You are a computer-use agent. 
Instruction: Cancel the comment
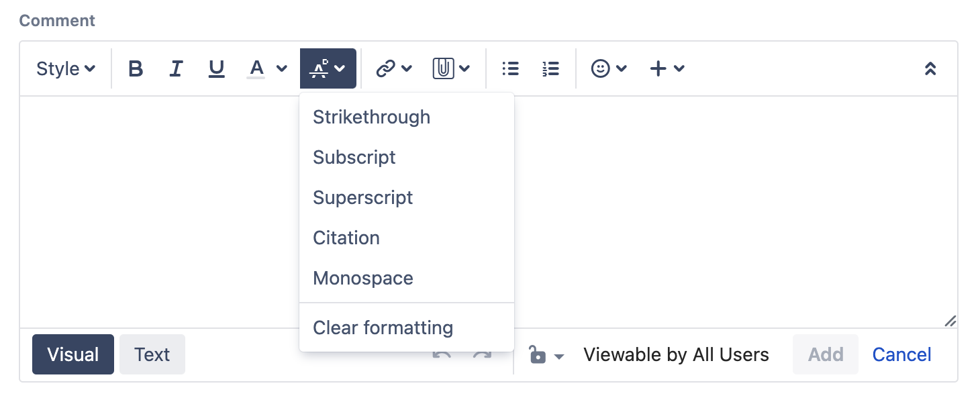click(x=901, y=354)
